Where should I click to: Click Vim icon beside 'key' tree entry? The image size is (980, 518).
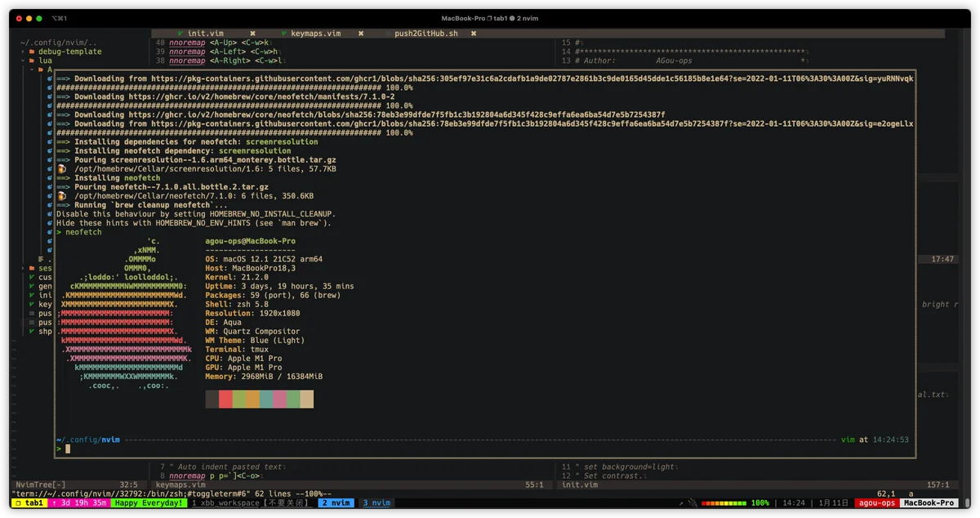click(32, 304)
